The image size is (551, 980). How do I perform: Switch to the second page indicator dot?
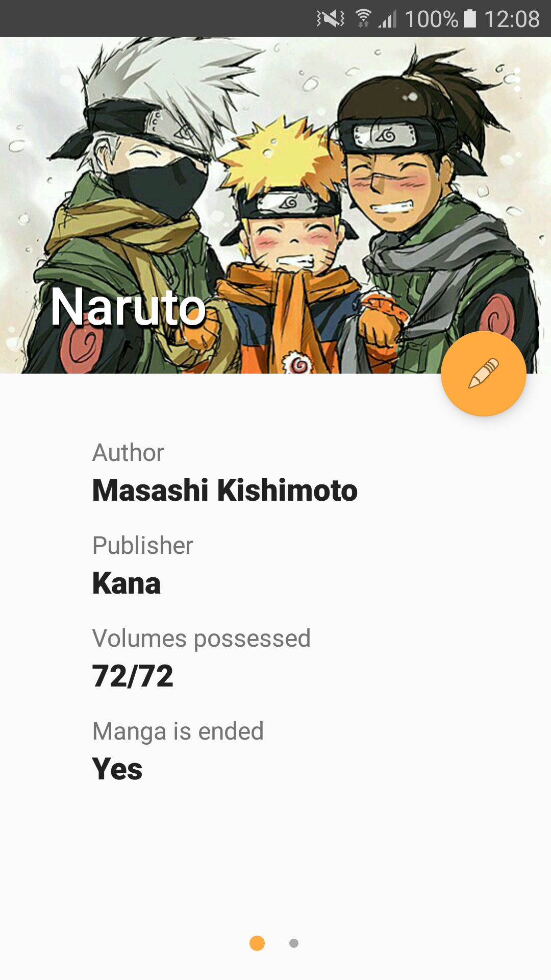(294, 943)
